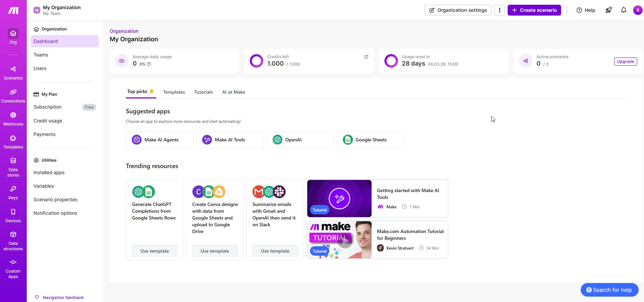Open Templates in left rail
The image size is (644, 302).
pos(13,142)
